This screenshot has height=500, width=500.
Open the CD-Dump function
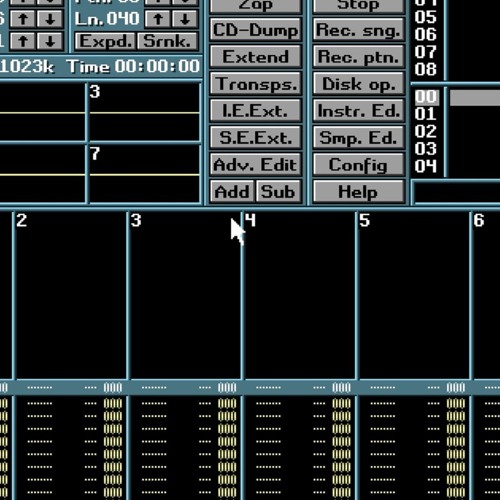256,30
